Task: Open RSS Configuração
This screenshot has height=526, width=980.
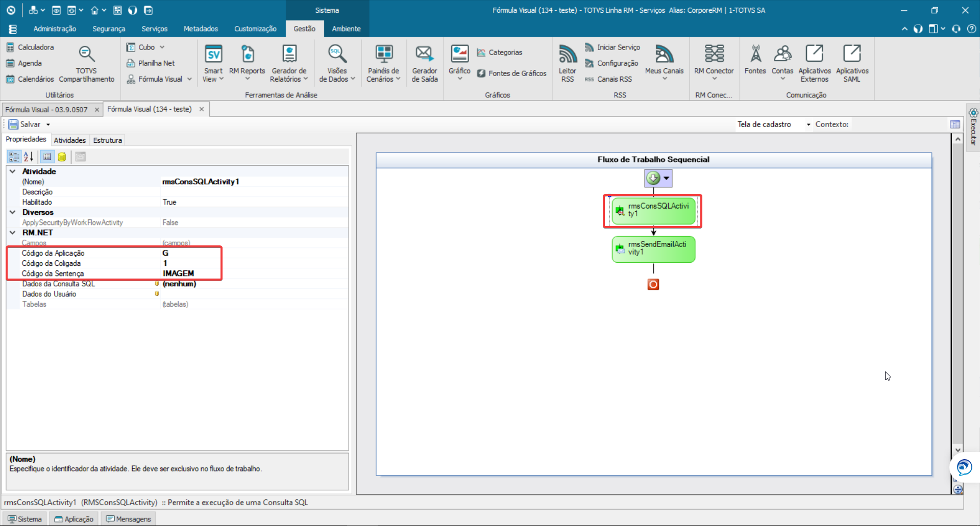Action: point(611,63)
